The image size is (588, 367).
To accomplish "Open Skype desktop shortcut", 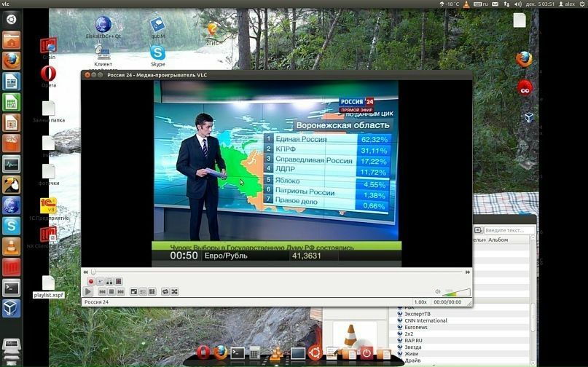I will coord(157,54).
